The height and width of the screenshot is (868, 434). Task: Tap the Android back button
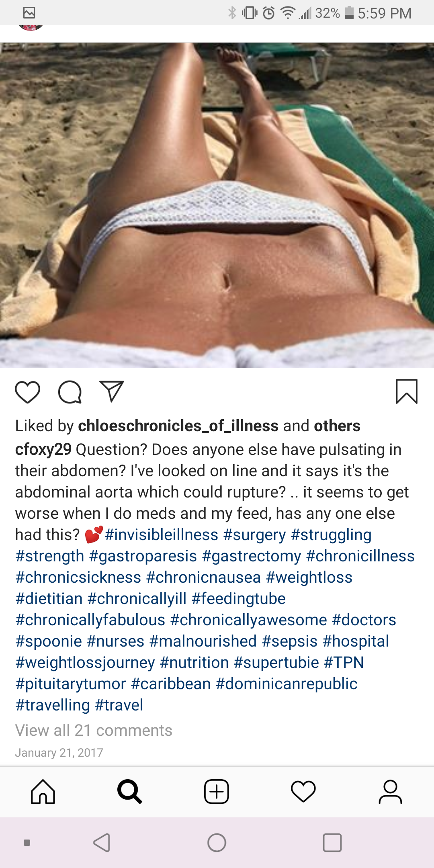tap(102, 843)
